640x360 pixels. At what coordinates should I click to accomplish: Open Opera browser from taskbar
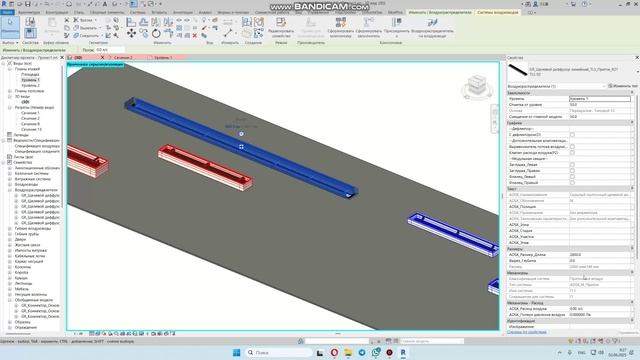click(334, 353)
